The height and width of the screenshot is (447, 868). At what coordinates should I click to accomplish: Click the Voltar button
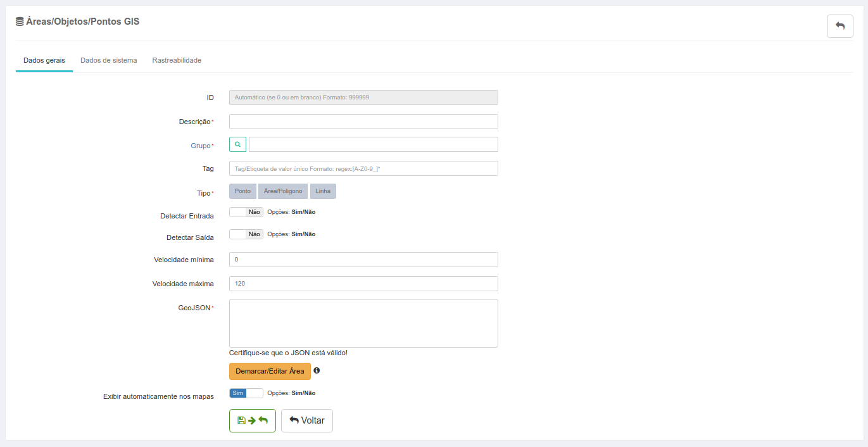(306, 420)
